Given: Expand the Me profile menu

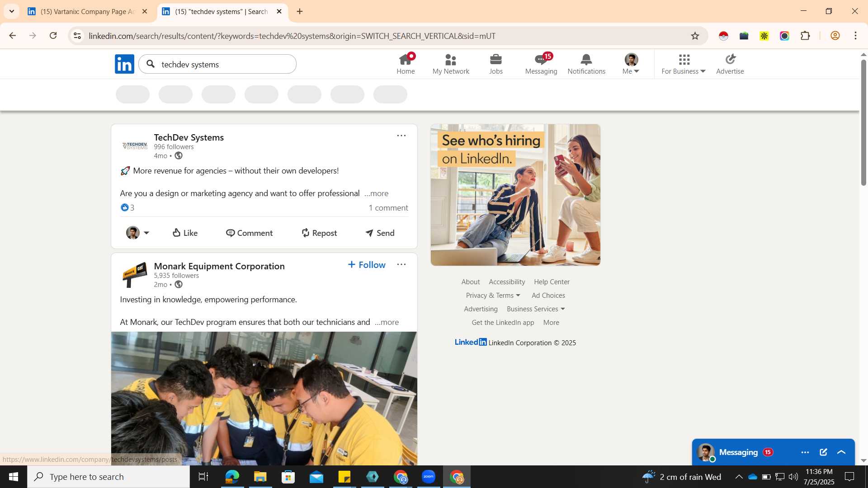Looking at the screenshot, I should [x=631, y=64].
